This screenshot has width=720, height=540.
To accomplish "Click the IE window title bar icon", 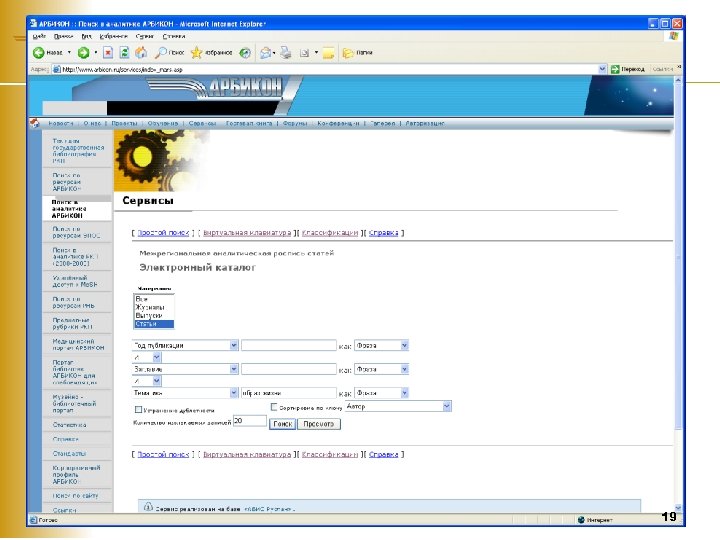I will coord(34,23).
